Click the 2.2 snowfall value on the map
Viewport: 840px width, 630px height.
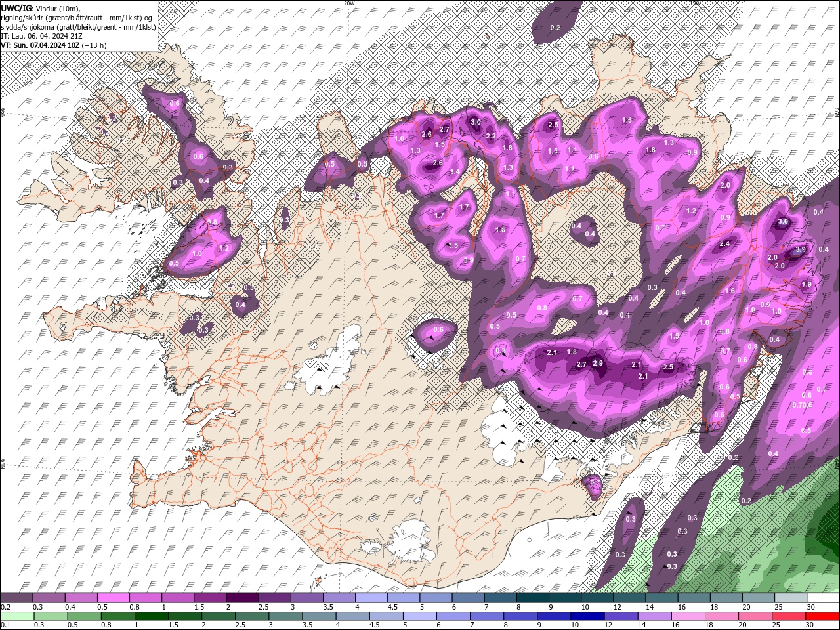point(491,136)
